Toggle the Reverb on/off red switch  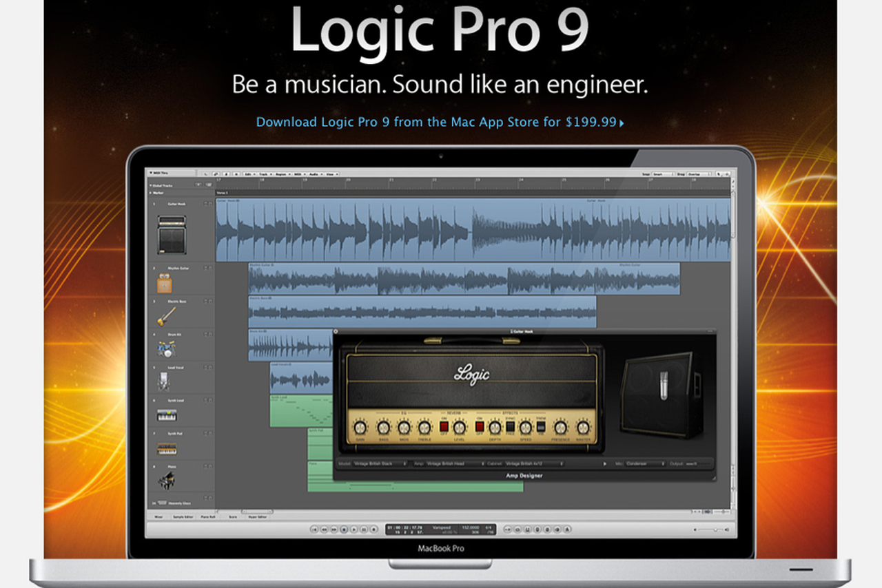[x=443, y=427]
